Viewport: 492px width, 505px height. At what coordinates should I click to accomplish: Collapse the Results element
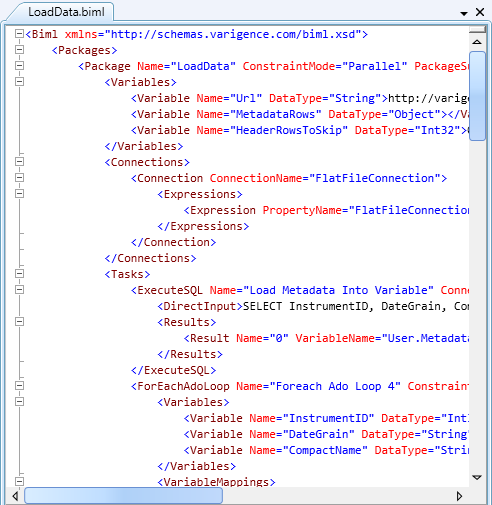[x=20, y=322]
